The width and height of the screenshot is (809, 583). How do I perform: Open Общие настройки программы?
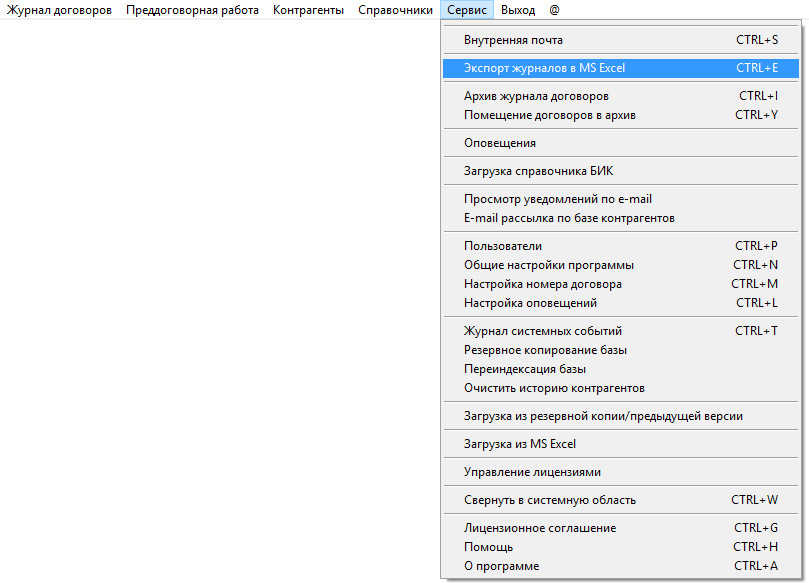pos(548,265)
